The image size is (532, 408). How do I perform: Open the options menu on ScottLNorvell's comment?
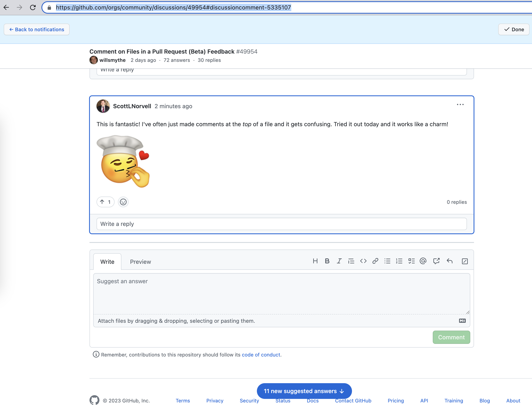460,104
